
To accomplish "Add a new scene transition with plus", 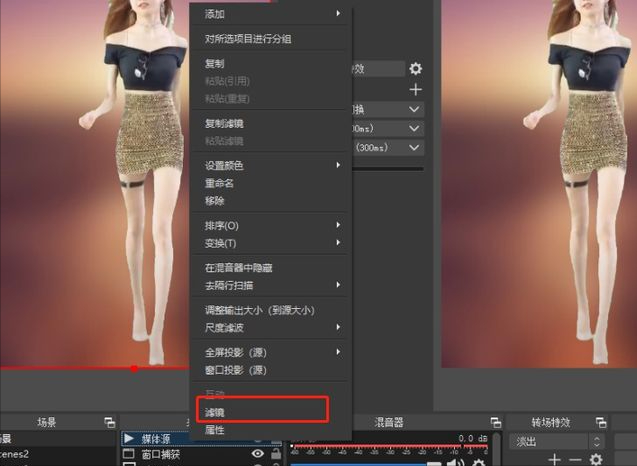I will 555,459.
